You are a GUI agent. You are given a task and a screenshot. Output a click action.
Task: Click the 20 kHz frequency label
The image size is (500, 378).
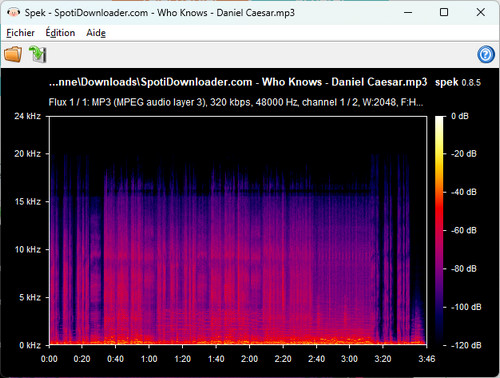[x=27, y=154]
